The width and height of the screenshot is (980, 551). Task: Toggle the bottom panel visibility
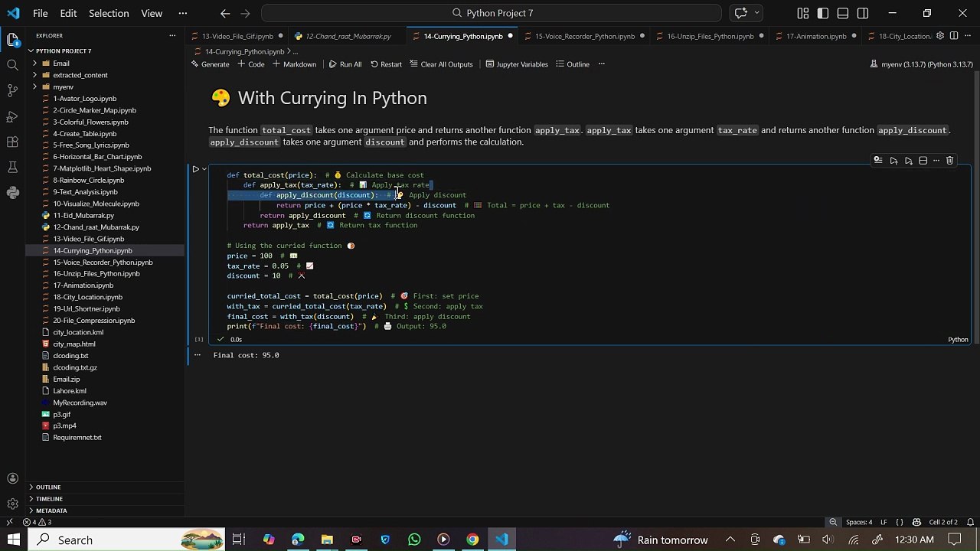(x=843, y=13)
